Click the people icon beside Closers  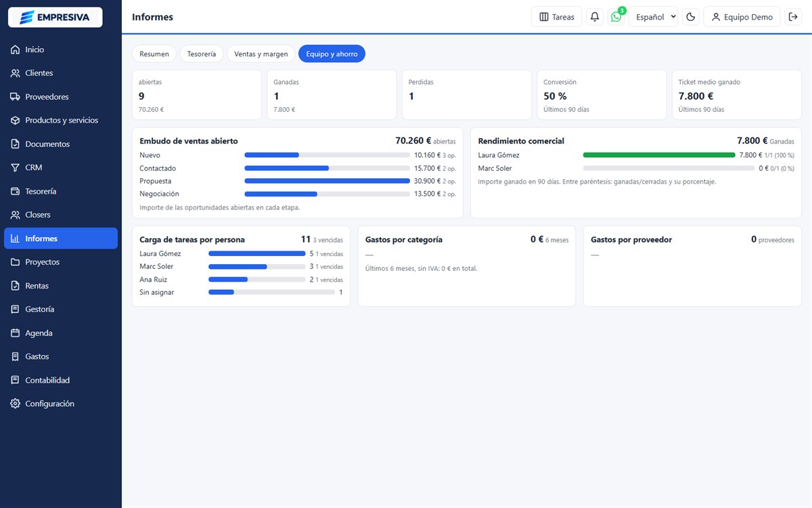pyautogui.click(x=16, y=215)
